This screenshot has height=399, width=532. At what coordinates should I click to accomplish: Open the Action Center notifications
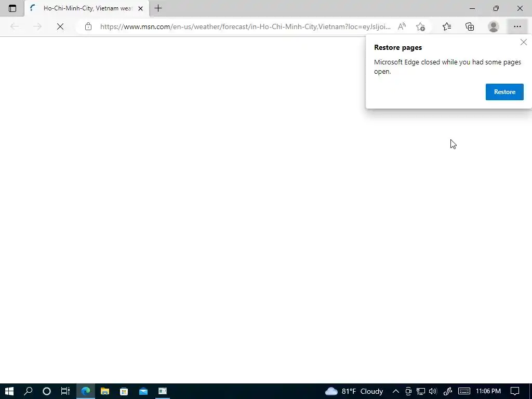point(515,391)
